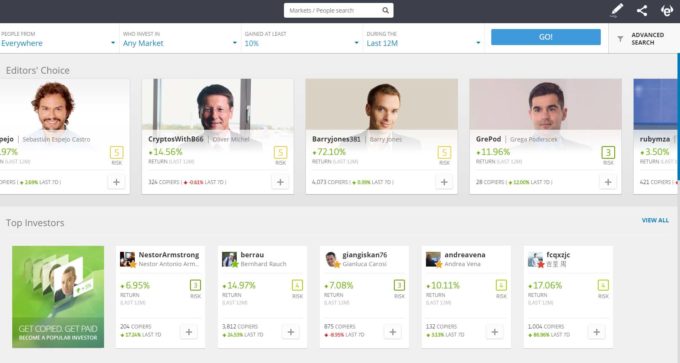Click the GO! button

546,37
